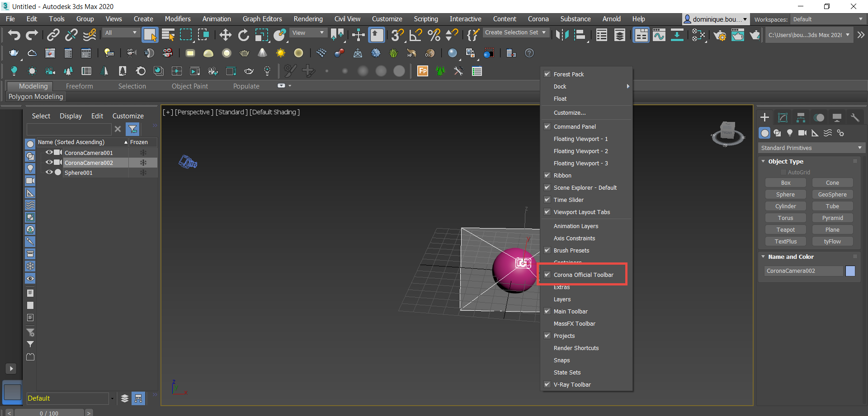Switch Create panel to Cameras category

pyautogui.click(x=802, y=133)
